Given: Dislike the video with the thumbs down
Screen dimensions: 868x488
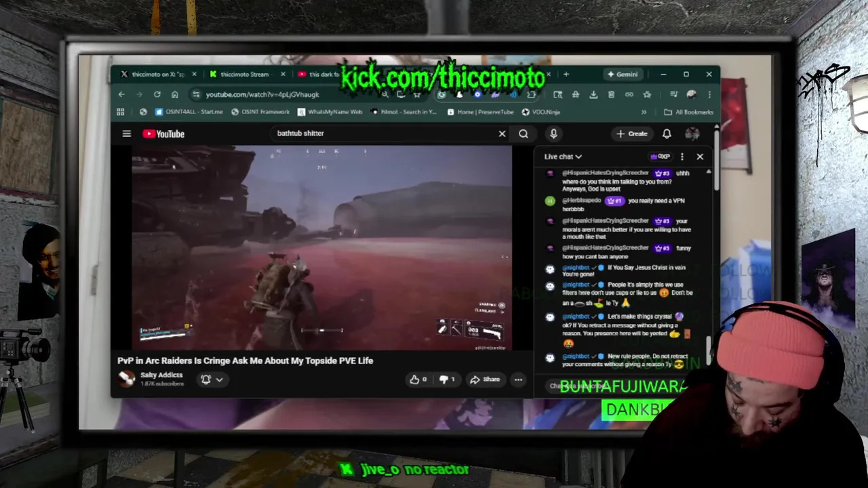Looking at the screenshot, I should click(446, 380).
